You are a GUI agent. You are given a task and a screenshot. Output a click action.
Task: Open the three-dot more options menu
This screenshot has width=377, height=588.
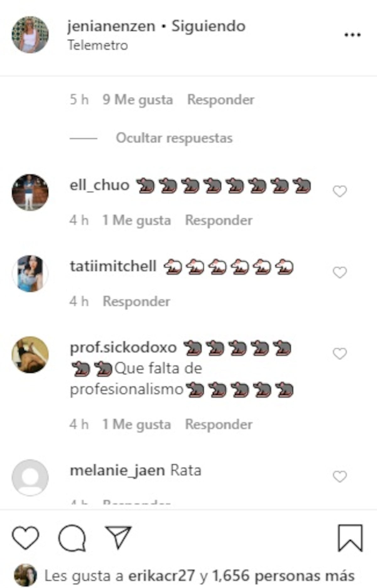[352, 35]
